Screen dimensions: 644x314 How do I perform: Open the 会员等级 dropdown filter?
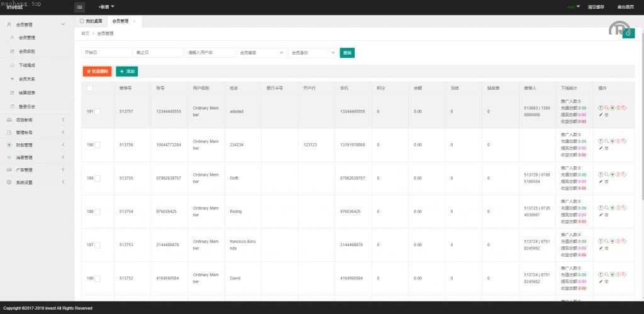[x=262, y=53]
